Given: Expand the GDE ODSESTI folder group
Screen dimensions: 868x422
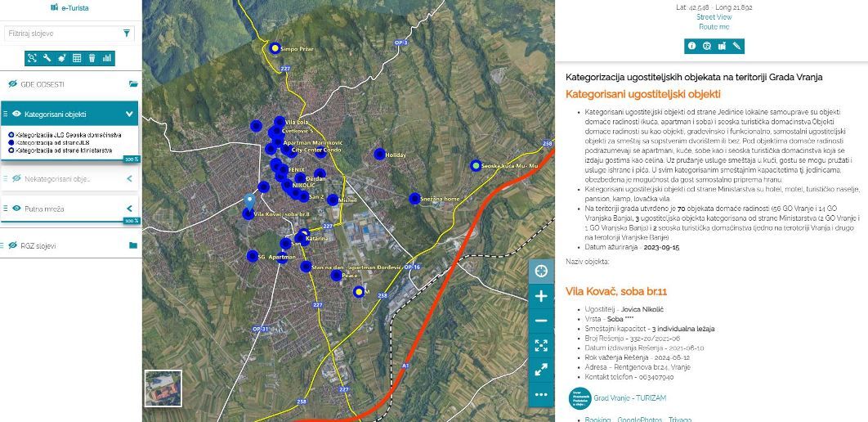Looking at the screenshot, I should 133,84.
